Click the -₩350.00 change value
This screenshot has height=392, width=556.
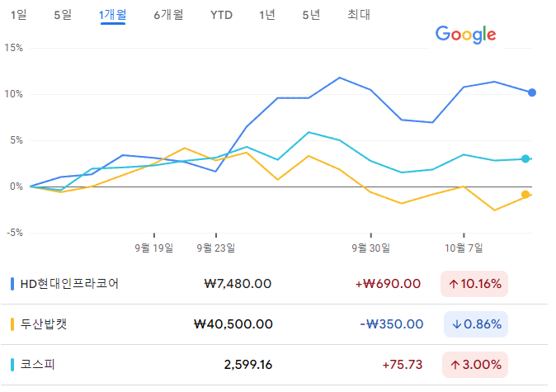click(x=392, y=324)
